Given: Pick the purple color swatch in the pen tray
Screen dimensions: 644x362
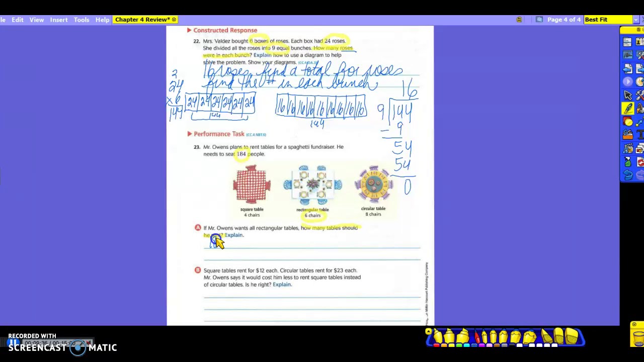Looking at the screenshot, I should [481, 345].
